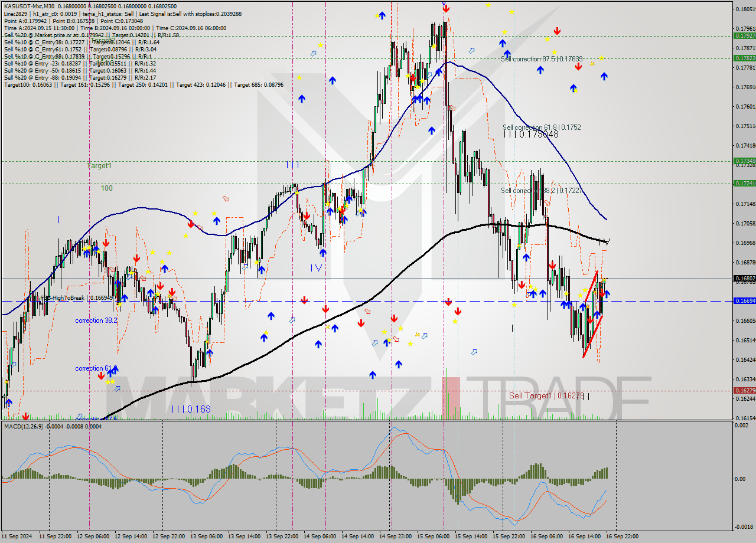
Task: Click the current price tag 0.16802
Action: tap(744, 278)
